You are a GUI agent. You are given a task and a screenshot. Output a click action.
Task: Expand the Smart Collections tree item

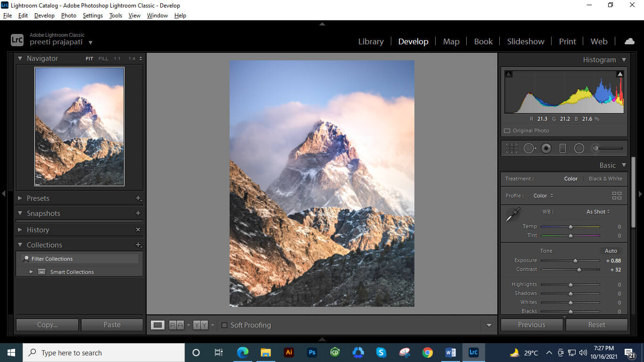[x=31, y=271]
